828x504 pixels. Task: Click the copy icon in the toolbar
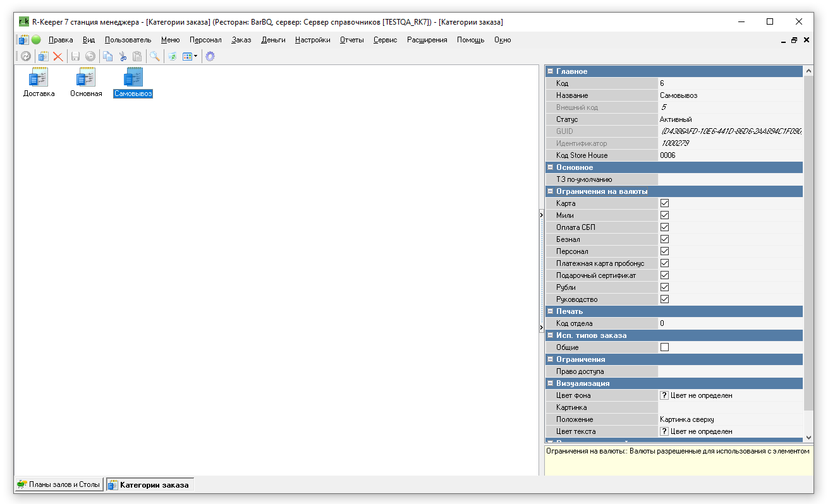(108, 56)
